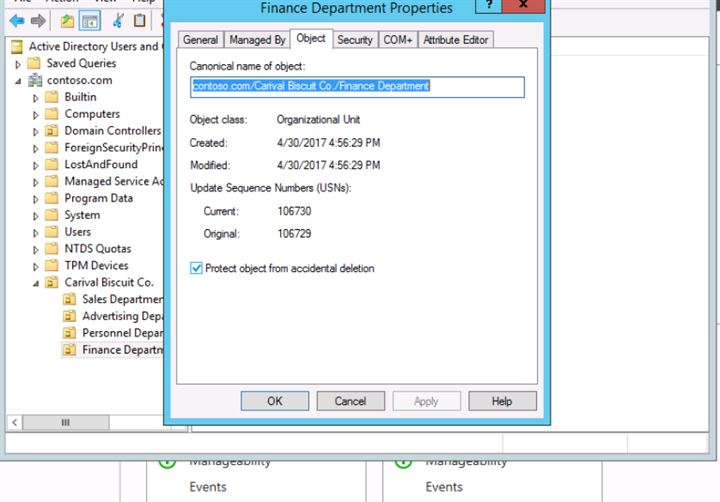Screen dimensions: 720x502
Task: Click the Cut scissors toolbar icon
Action: (119, 20)
